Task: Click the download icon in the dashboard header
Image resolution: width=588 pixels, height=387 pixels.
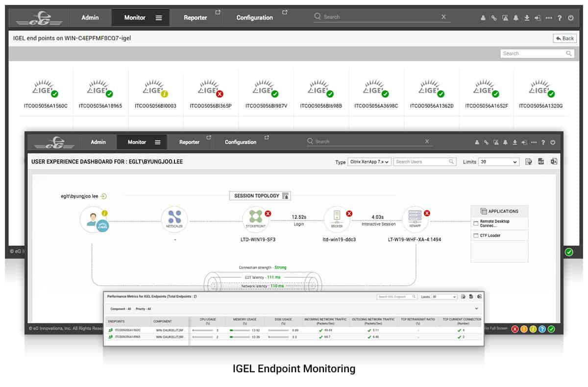Action: tap(515, 143)
